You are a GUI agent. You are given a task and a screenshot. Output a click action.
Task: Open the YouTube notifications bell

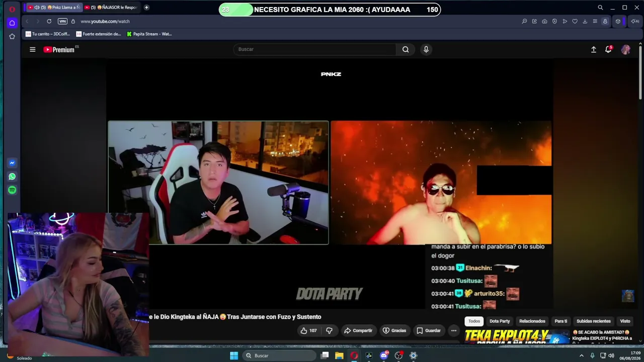[x=608, y=49]
